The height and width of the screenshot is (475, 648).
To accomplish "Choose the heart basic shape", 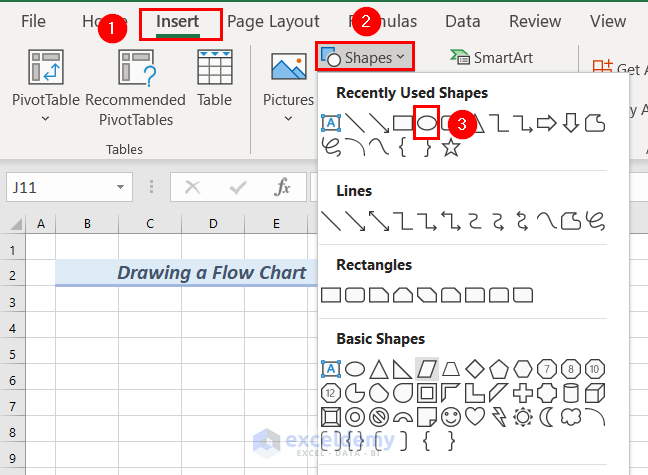I will [475, 417].
